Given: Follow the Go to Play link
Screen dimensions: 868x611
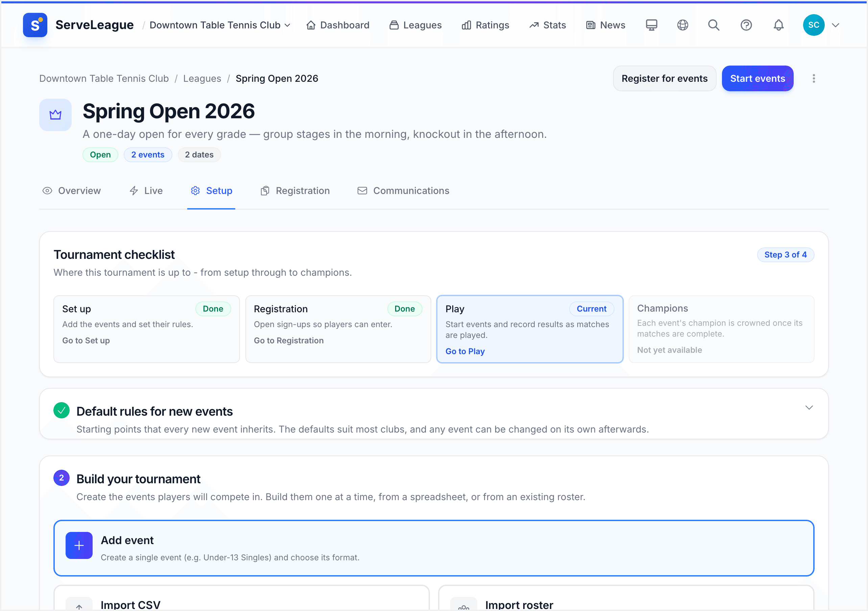Looking at the screenshot, I should pyautogui.click(x=465, y=351).
